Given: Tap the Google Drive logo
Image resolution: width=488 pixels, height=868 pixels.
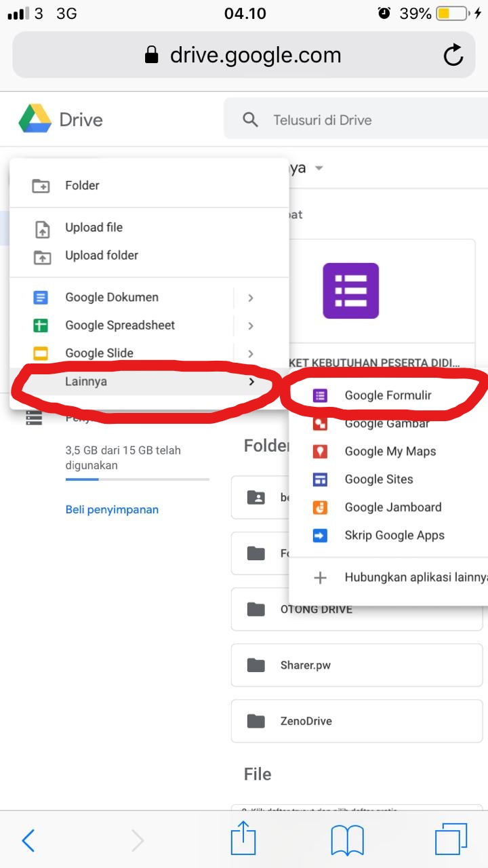Looking at the screenshot, I should (x=35, y=119).
